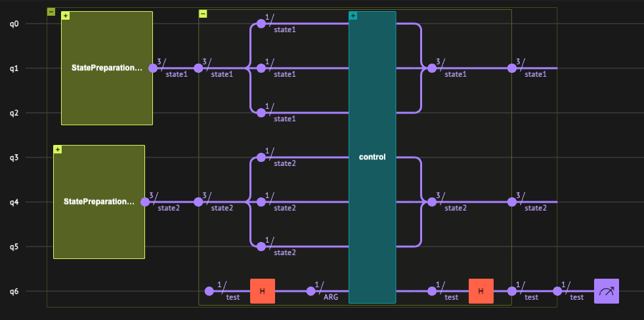Click the ARG port node on q6

tap(311, 291)
